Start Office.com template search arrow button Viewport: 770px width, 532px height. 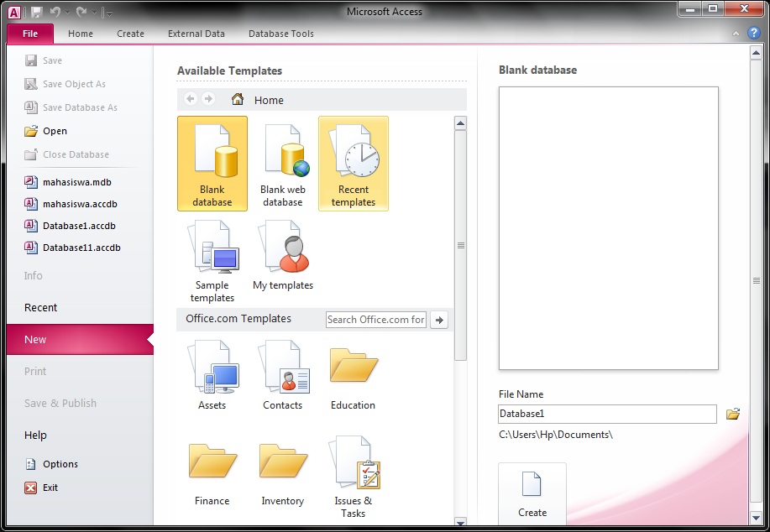[x=439, y=320]
